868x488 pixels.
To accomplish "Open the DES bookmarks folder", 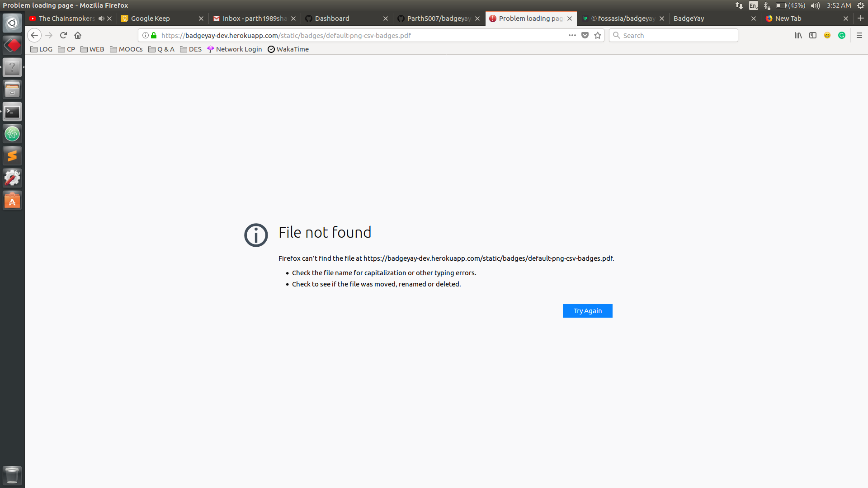I will (191, 49).
